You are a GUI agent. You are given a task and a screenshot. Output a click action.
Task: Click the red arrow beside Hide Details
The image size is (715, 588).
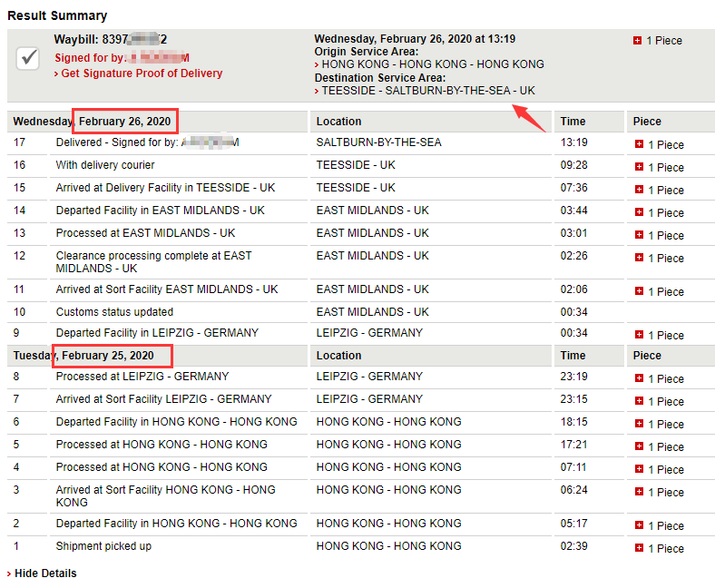[9, 574]
